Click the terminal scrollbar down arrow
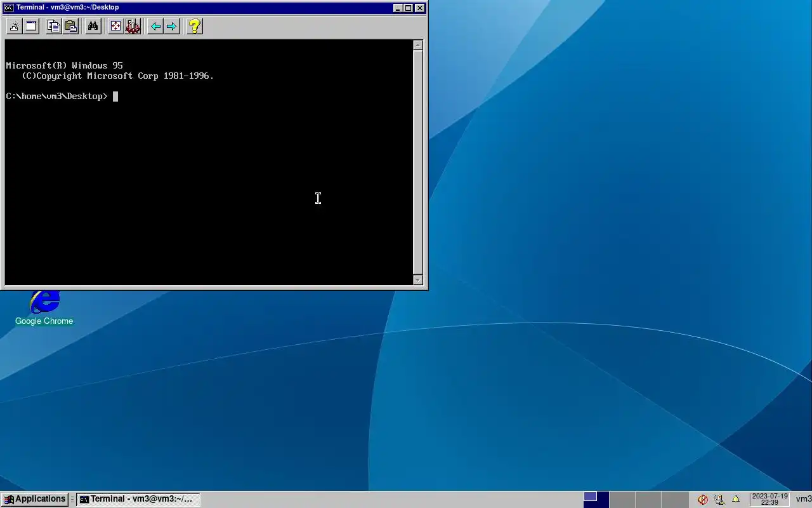812x508 pixels. (x=417, y=280)
